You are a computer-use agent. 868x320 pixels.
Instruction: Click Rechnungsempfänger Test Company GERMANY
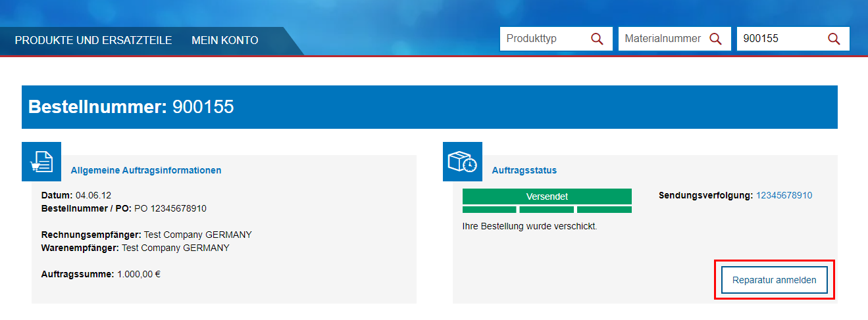(147, 235)
